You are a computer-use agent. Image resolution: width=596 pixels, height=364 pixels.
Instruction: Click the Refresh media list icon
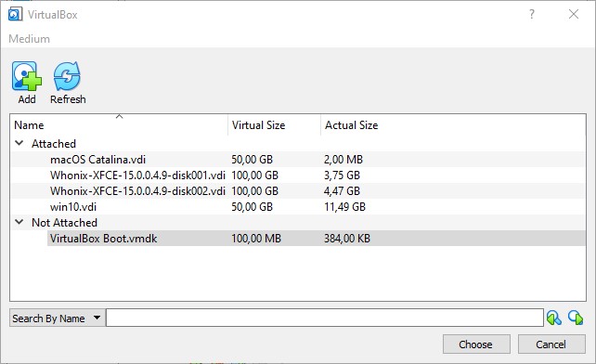coord(67,76)
